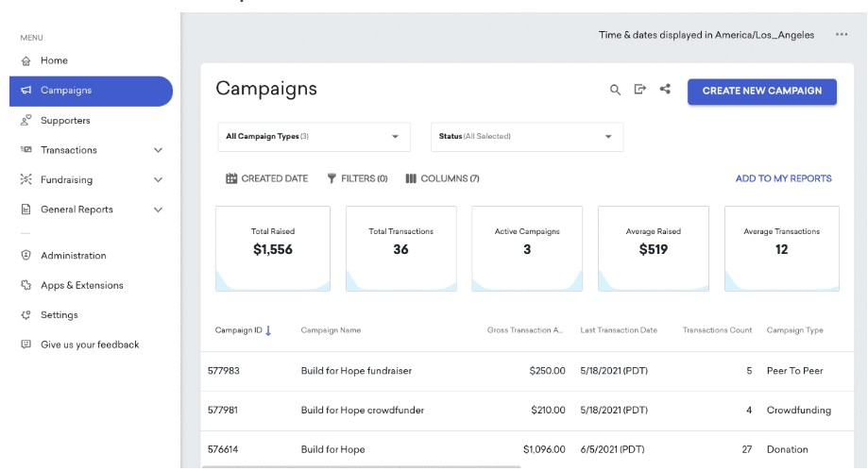
Task: Click the Total Raised $1,556 card
Action: coord(273,248)
